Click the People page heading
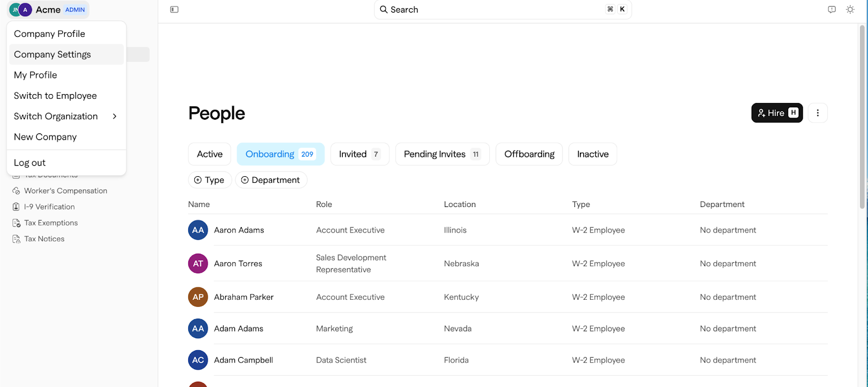The image size is (868, 387). (x=216, y=113)
